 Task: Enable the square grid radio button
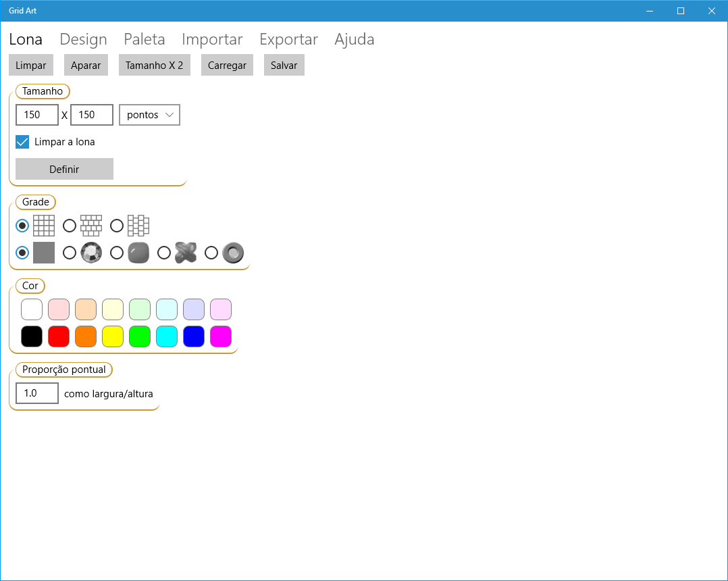tap(22, 226)
